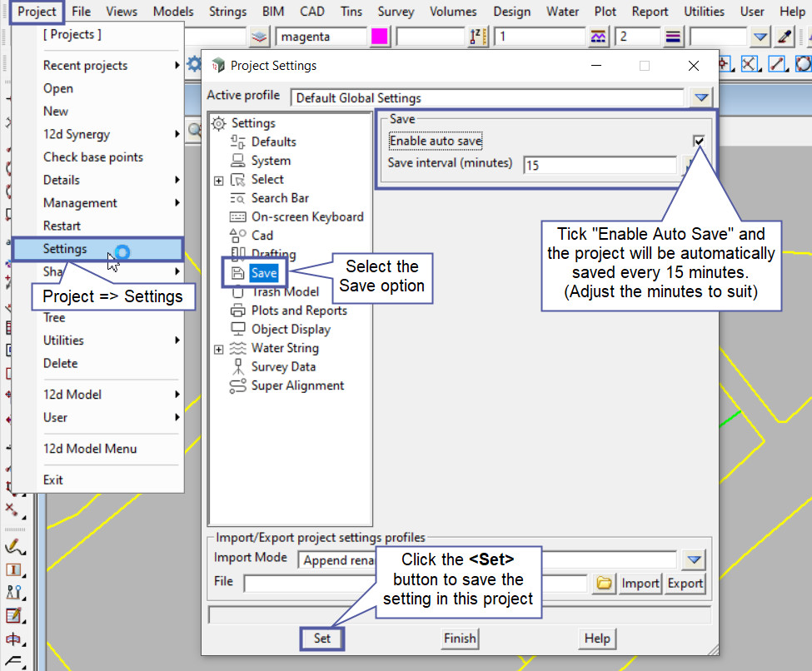Open the Import Mode dropdown arrow
This screenshot has height=671, width=812.
(693, 559)
